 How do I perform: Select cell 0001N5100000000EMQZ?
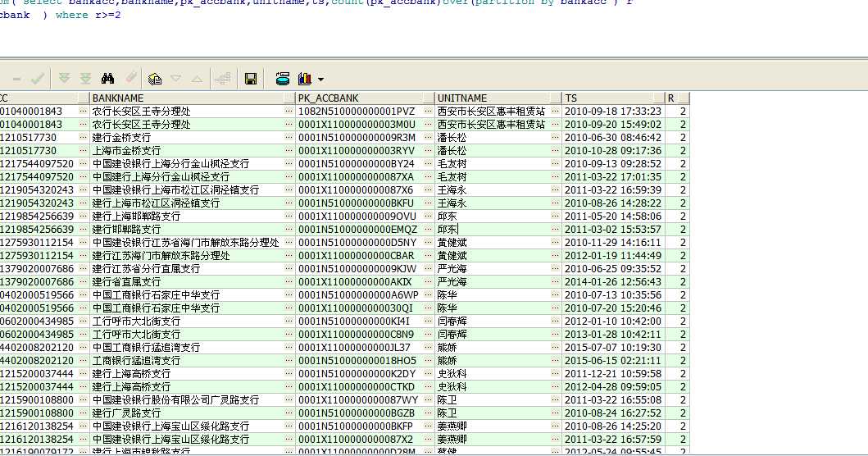(x=359, y=229)
